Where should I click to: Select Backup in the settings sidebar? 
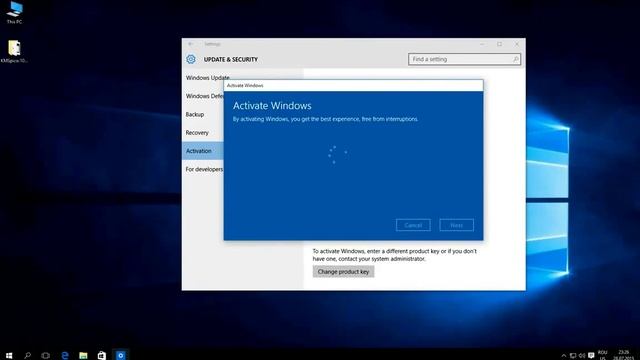click(x=195, y=114)
